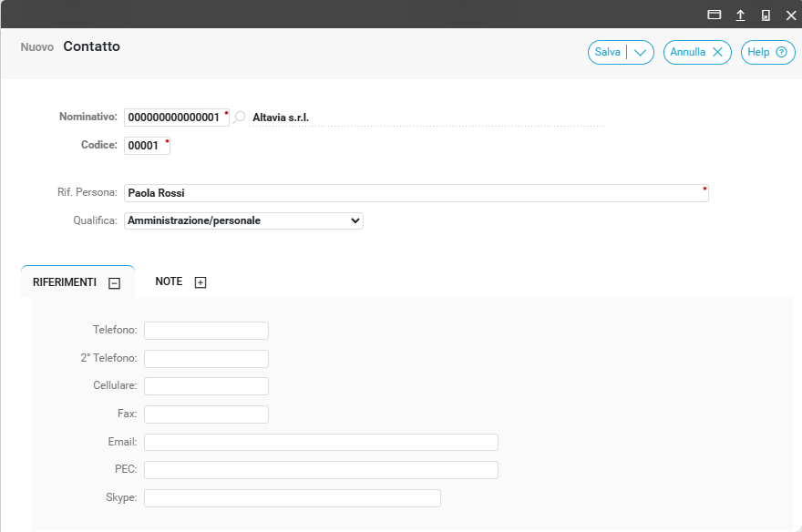Close the Contatto window with X icon
The width and height of the screenshot is (802, 532).
pos(790,15)
